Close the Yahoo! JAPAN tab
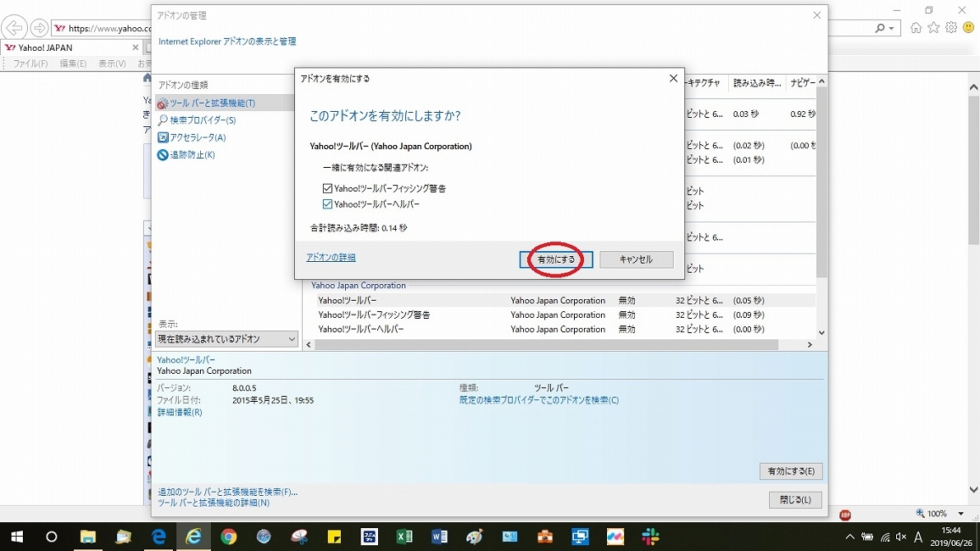This screenshot has height=551, width=980. (x=135, y=47)
